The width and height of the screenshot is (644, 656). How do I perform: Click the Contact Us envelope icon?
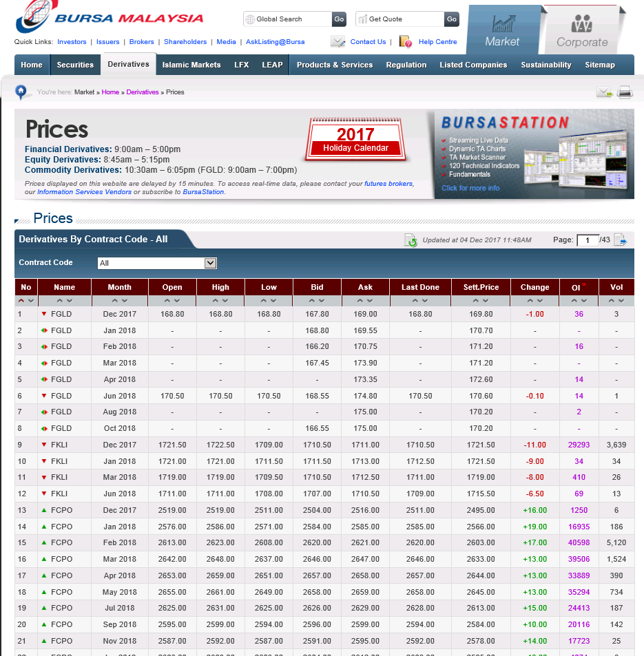(337, 42)
